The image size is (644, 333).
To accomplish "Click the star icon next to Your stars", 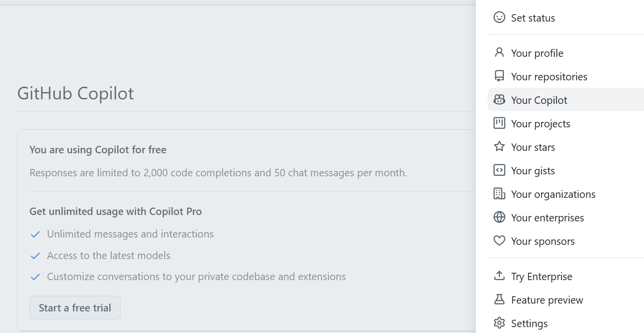I will pyautogui.click(x=499, y=146).
